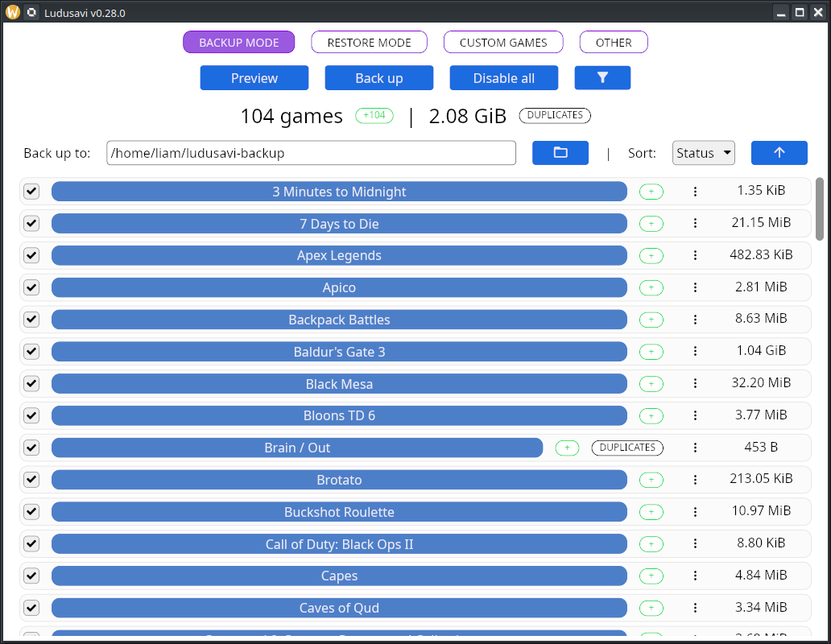Open three-dot menu for Caves of Qud
The image size is (831, 644).
[x=695, y=608]
